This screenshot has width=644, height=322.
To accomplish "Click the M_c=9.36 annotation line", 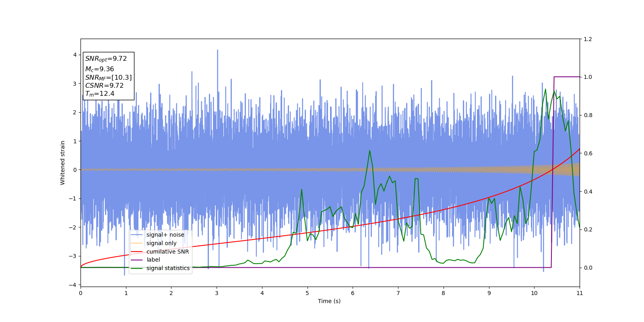I will 99,69.
